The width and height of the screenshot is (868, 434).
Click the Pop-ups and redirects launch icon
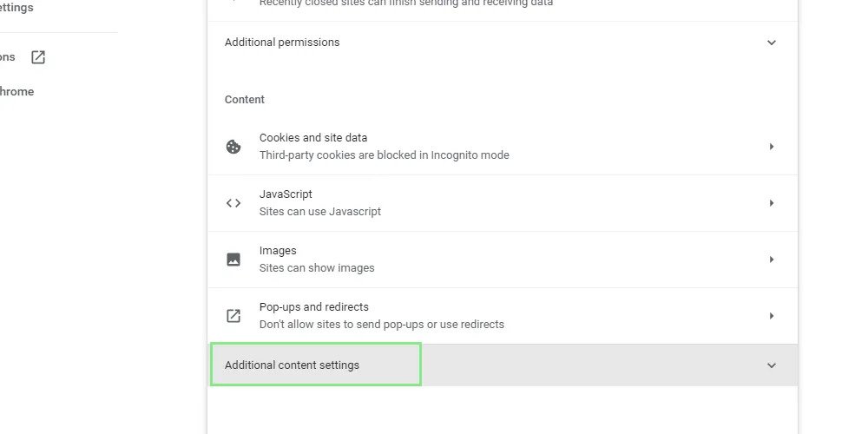point(233,316)
